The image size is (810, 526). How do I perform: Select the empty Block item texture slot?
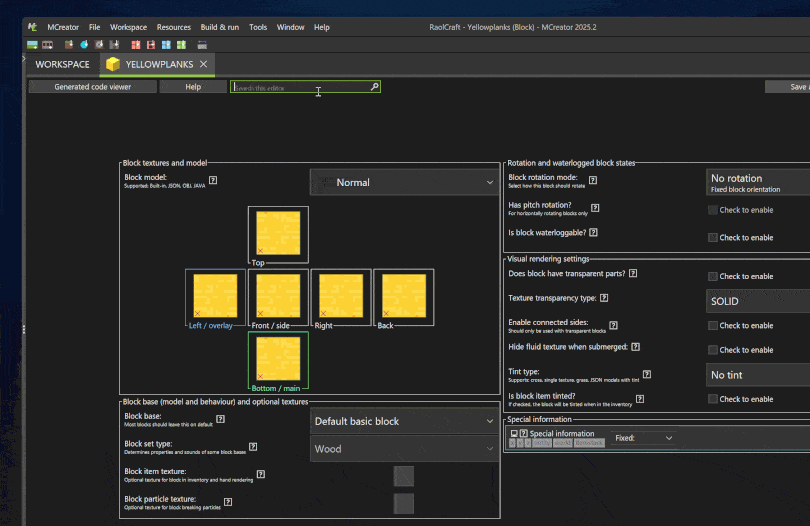[x=404, y=476]
